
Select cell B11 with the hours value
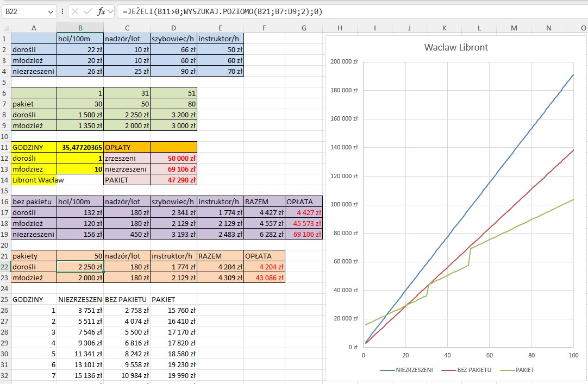point(80,147)
